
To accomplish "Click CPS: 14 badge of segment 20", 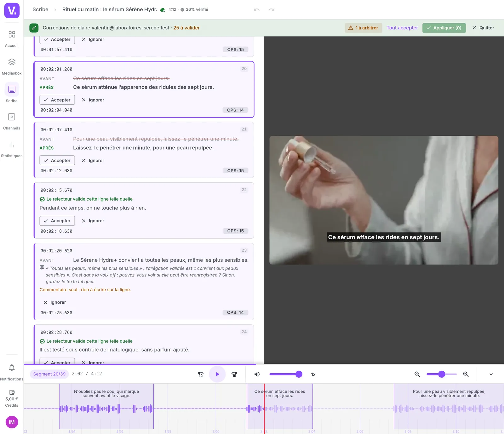I will pyautogui.click(x=235, y=110).
